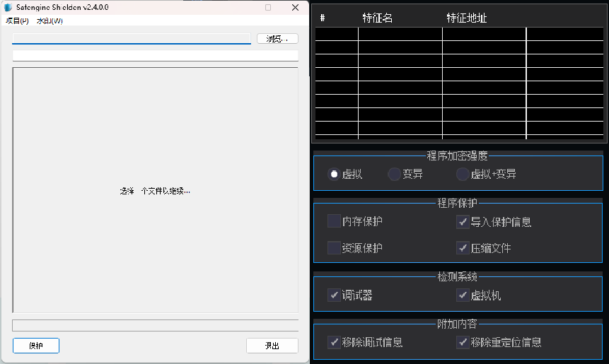Click the 特征名 column header

pos(377,18)
